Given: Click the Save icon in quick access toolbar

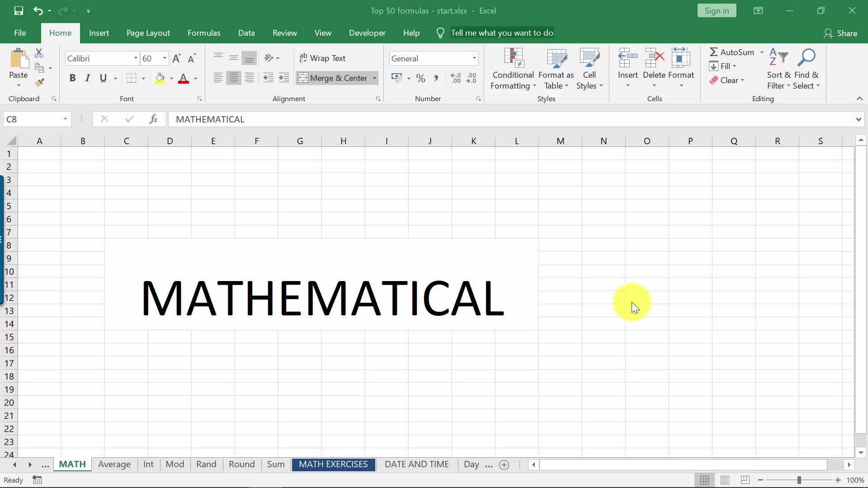Looking at the screenshot, I should coord(19,10).
